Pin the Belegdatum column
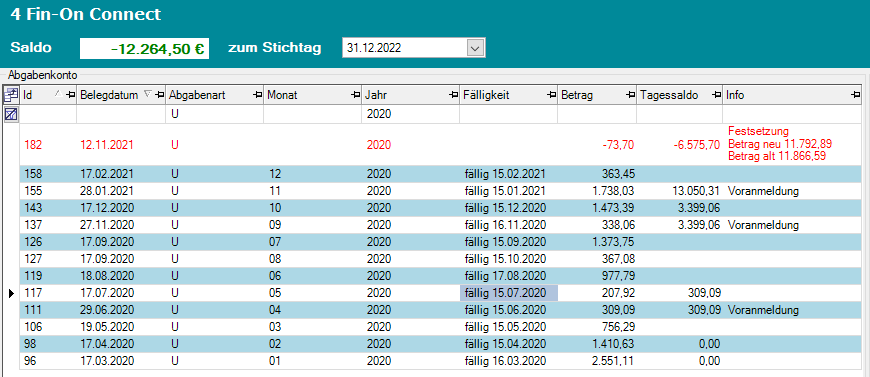 pyautogui.click(x=160, y=95)
